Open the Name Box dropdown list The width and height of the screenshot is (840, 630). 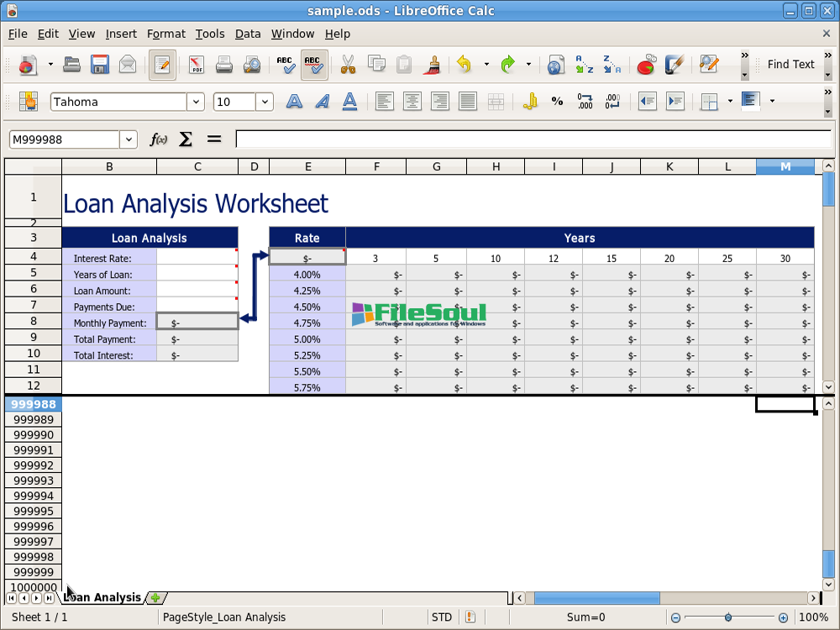pos(129,139)
